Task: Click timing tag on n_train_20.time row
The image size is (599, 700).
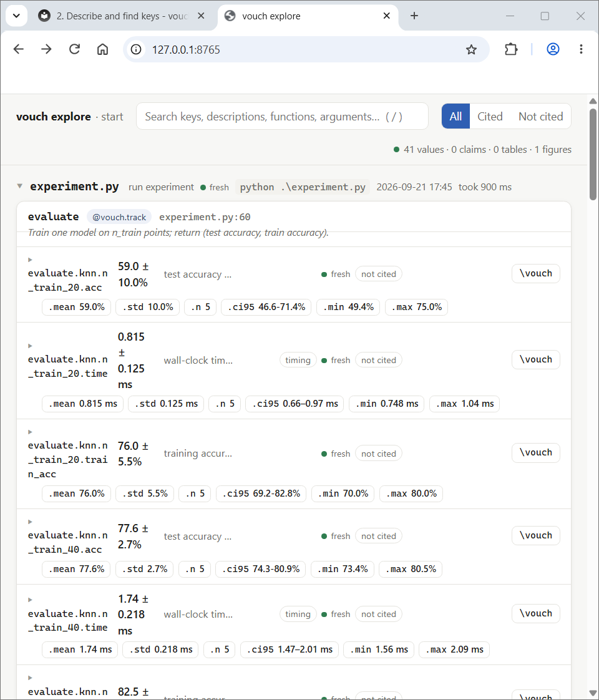Action: pyautogui.click(x=298, y=360)
